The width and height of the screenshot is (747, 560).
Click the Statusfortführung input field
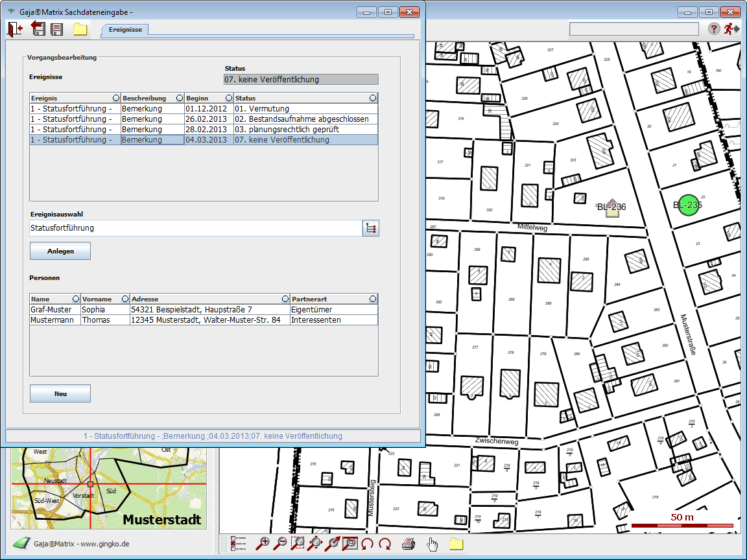pyautogui.click(x=195, y=228)
